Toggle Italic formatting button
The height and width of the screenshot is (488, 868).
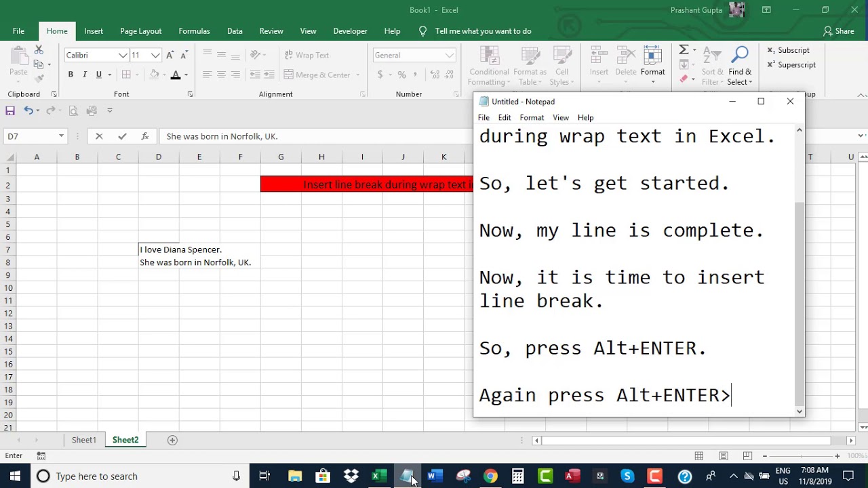(x=85, y=75)
